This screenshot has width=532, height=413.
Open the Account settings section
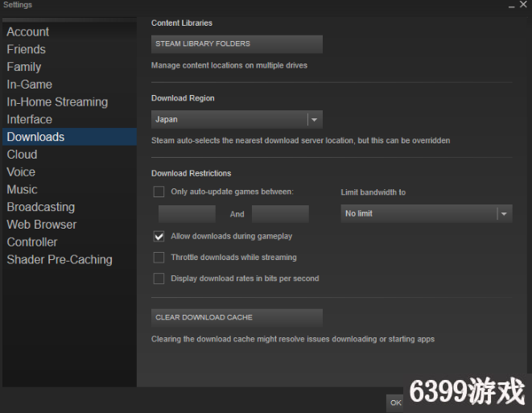[x=69, y=31]
